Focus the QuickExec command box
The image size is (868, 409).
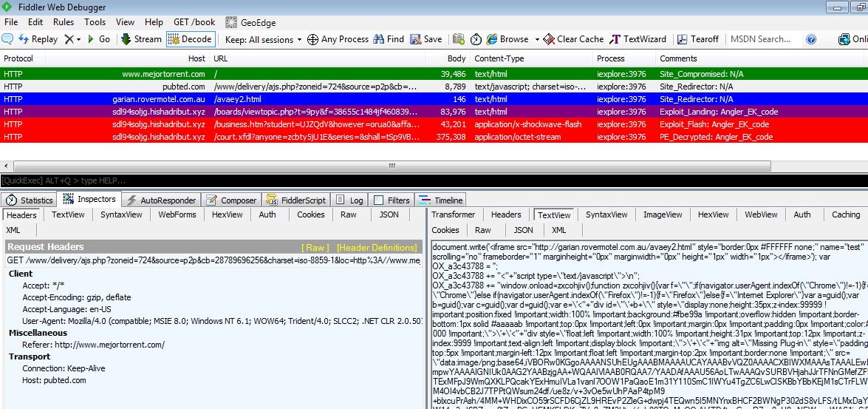tap(434, 180)
